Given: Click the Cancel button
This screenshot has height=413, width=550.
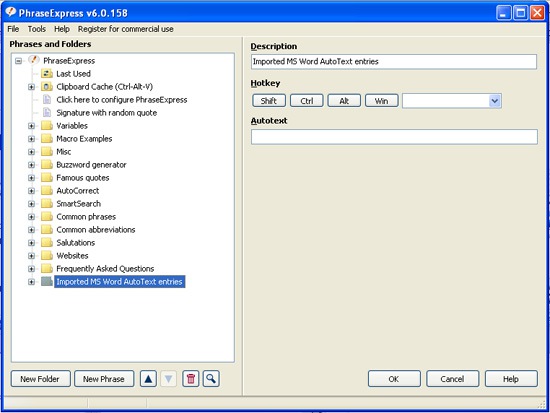Looking at the screenshot, I should coord(452,379).
